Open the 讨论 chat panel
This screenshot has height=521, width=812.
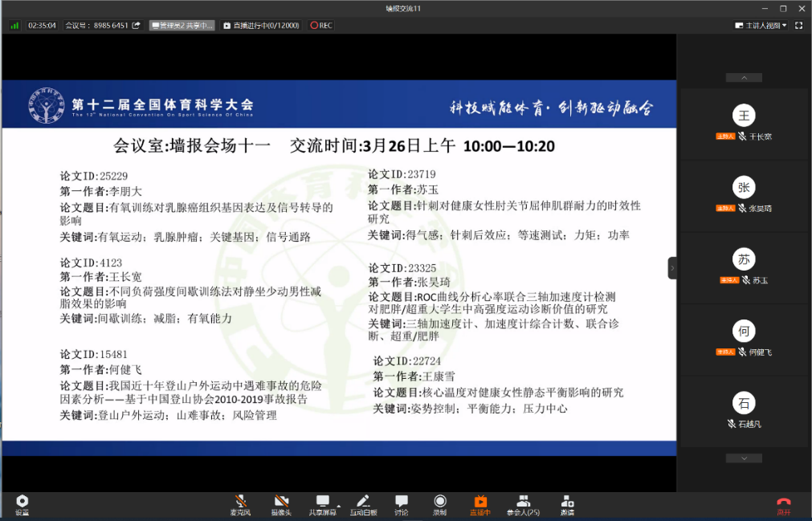coord(402,504)
